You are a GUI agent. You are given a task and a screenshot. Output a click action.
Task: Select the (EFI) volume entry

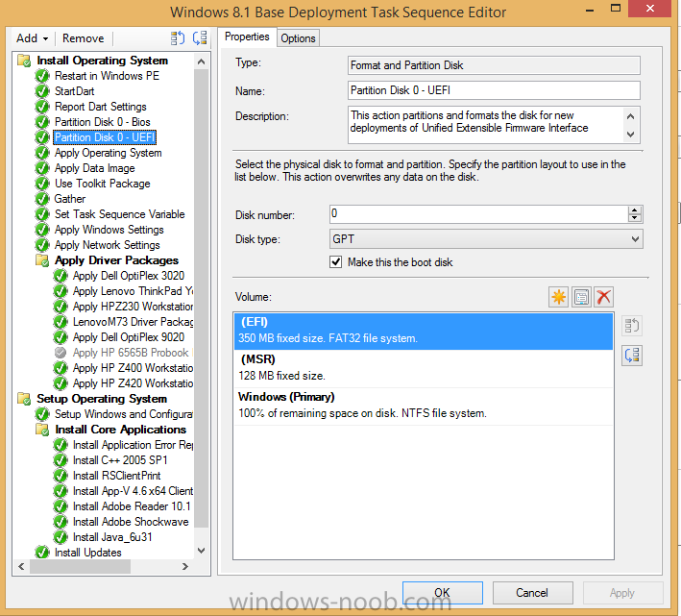tap(424, 331)
